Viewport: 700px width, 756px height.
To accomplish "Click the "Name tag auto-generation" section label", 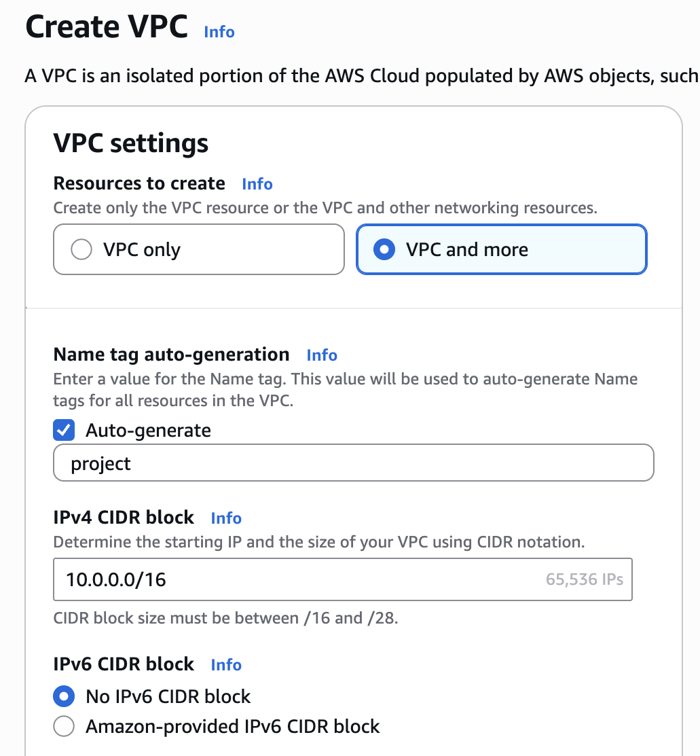I will [171, 355].
